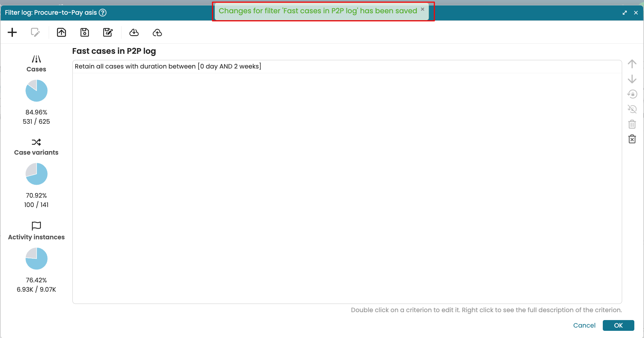Image resolution: width=644 pixels, height=338 pixels.
Task: Click the trash can with X icon
Action: click(632, 139)
